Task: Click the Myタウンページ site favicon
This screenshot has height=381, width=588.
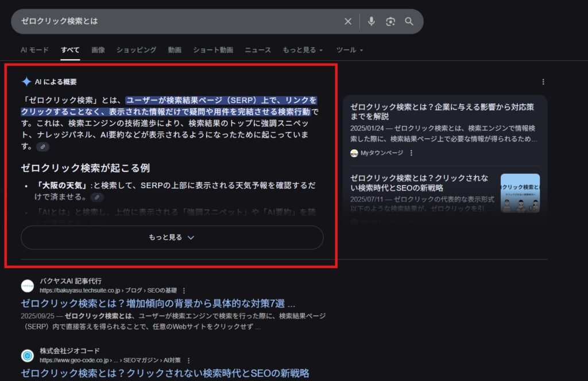Action: pos(354,153)
